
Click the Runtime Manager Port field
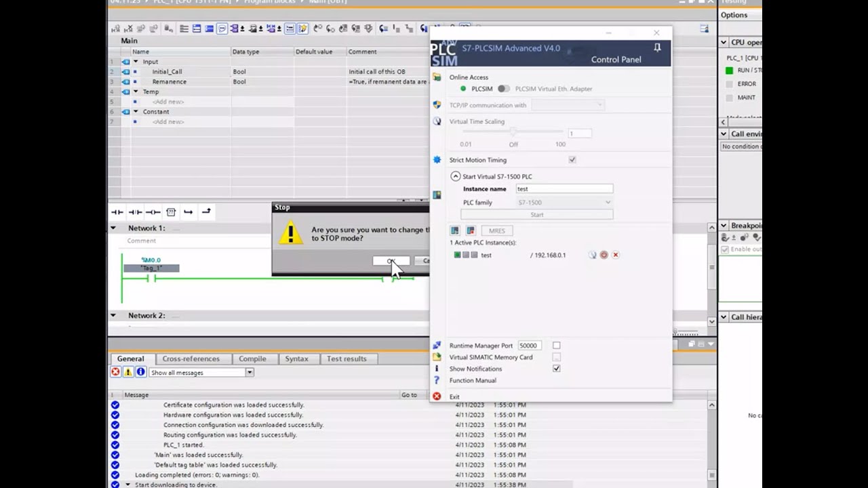coord(529,346)
